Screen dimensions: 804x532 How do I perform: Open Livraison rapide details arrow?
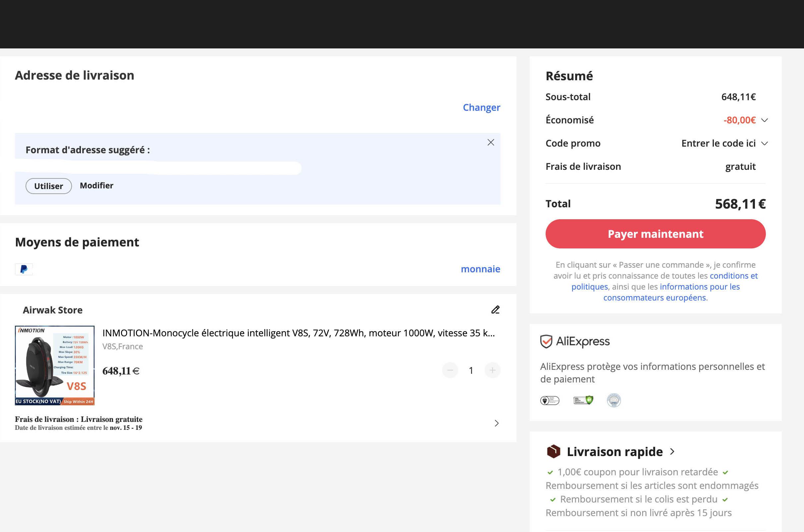pyautogui.click(x=672, y=452)
